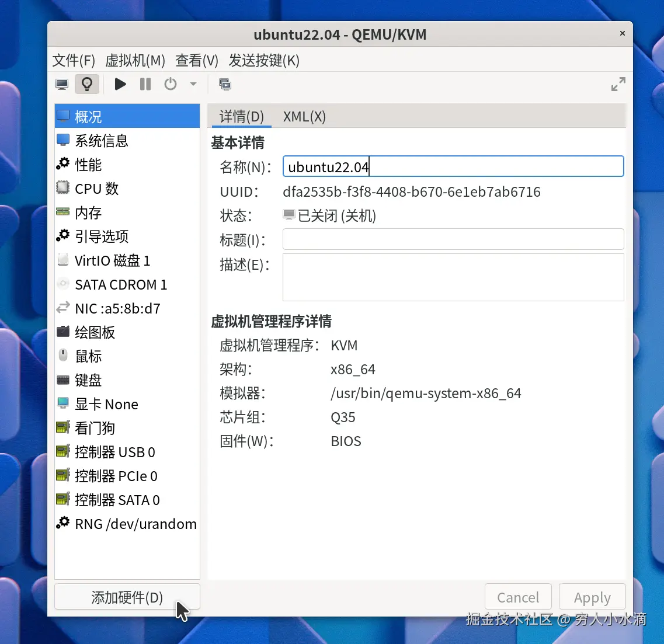Viewport: 664px width, 644px height.
Task: Select 显卡 None video entry
Action: tap(127, 404)
